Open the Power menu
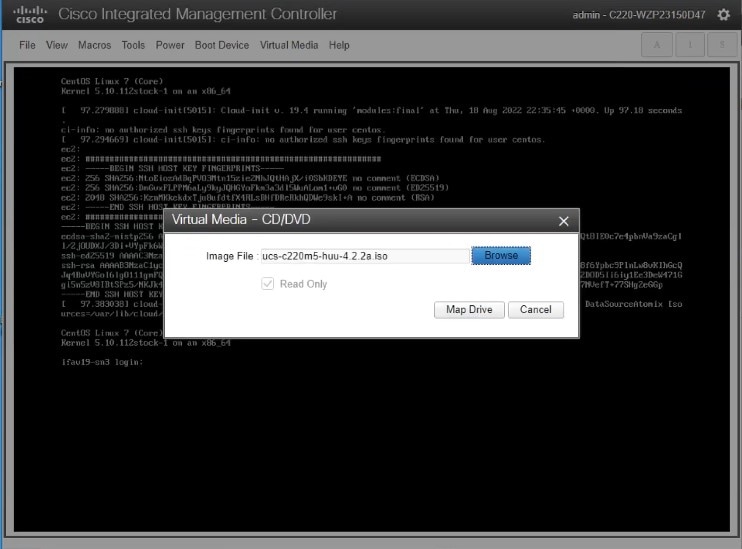The image size is (742, 549). click(x=170, y=45)
